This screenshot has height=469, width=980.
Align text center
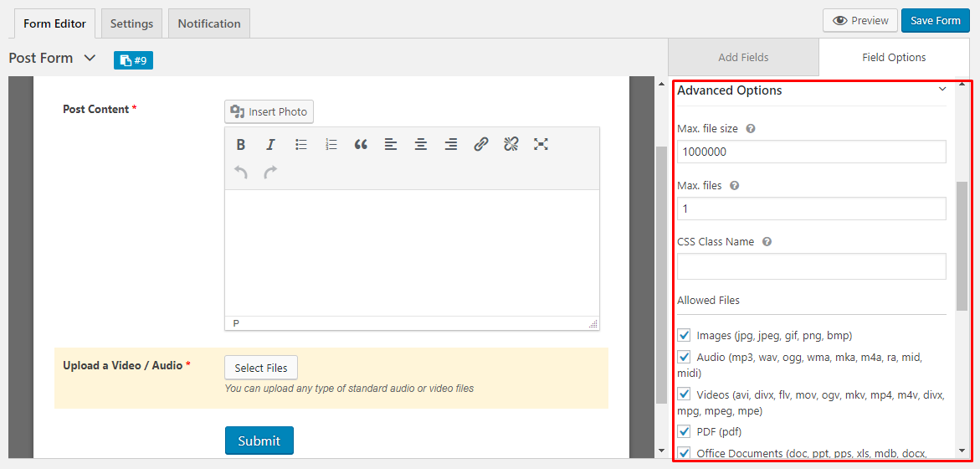click(x=421, y=145)
